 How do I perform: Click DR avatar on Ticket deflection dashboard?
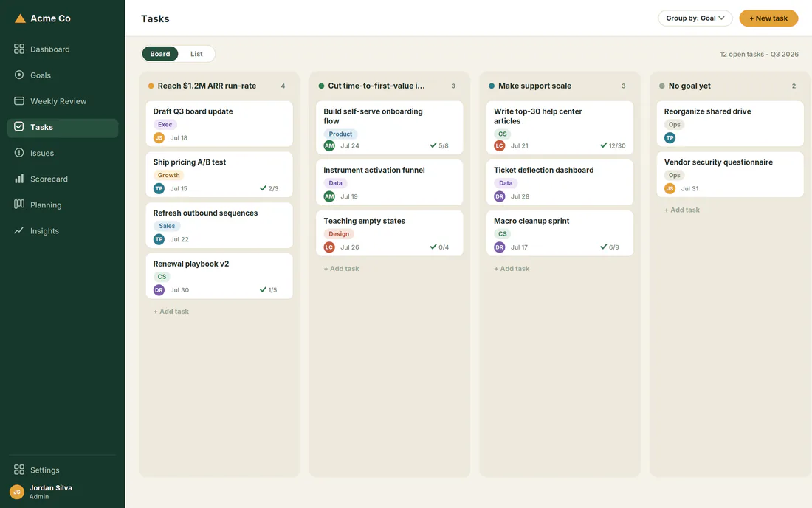[x=499, y=196]
